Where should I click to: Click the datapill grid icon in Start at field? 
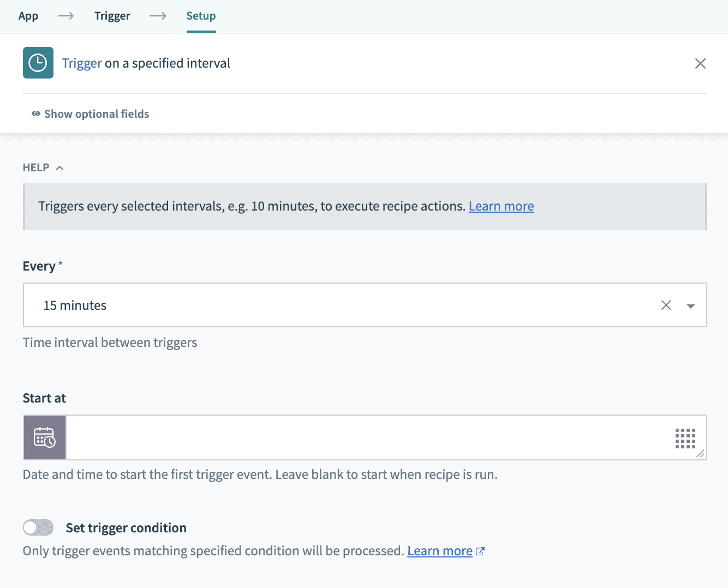[x=685, y=437]
